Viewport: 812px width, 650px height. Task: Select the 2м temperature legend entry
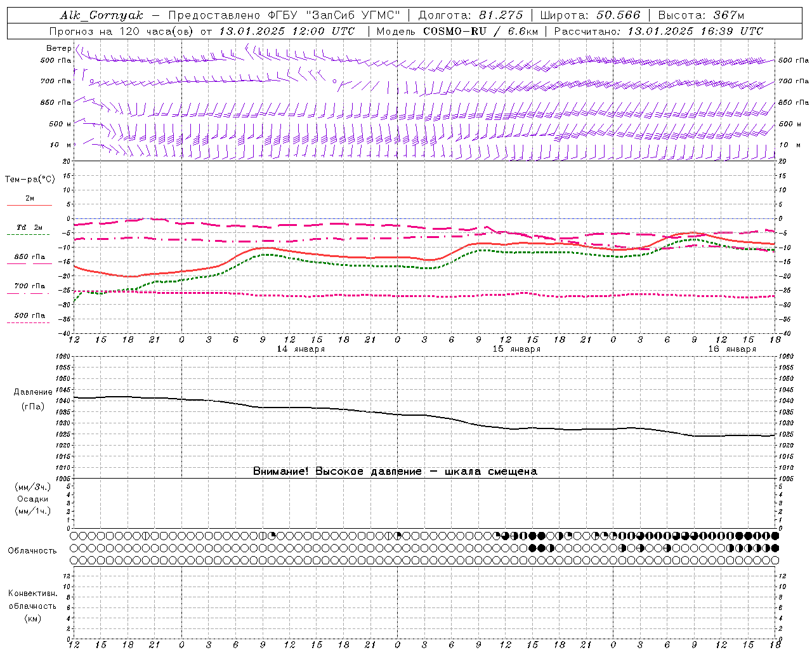click(30, 199)
